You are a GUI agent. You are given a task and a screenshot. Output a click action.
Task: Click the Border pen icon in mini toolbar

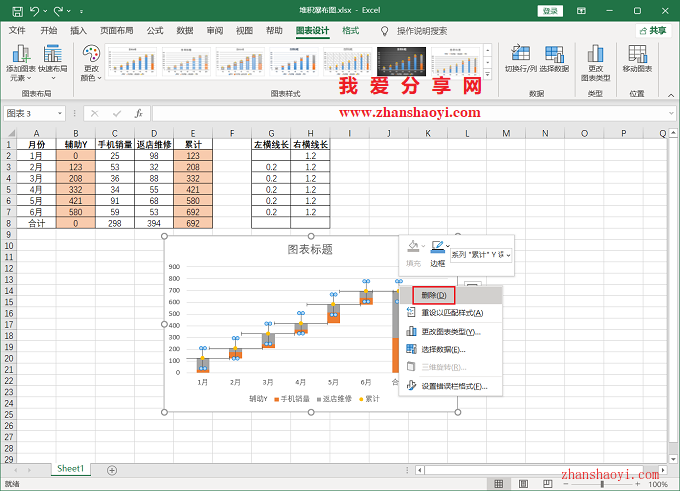coord(437,246)
